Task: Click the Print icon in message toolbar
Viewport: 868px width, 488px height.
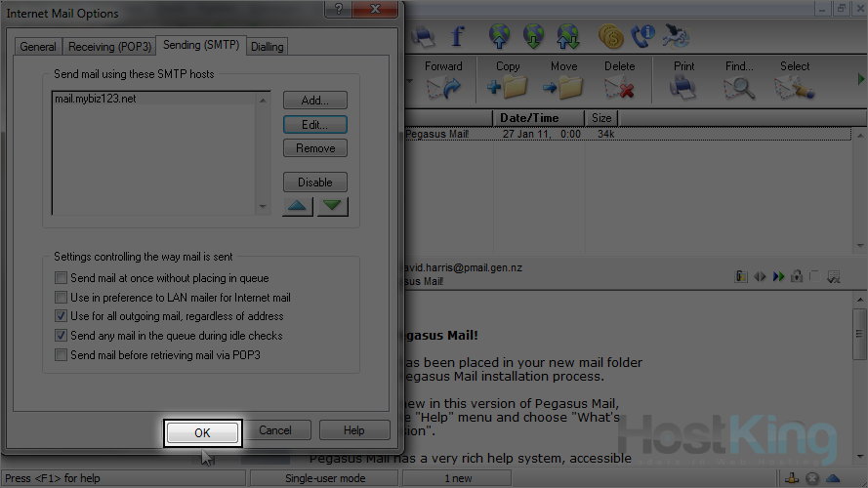Action: (x=684, y=88)
